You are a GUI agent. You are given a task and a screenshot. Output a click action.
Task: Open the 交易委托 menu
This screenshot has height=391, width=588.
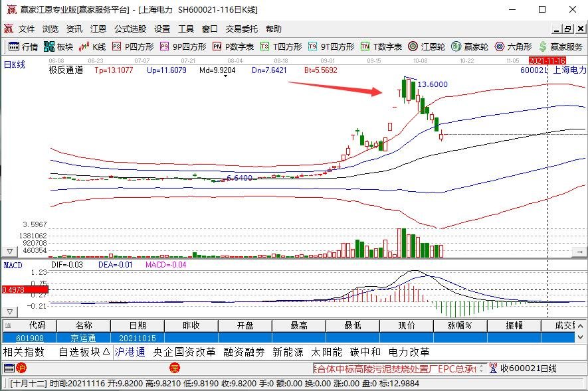tap(241, 29)
